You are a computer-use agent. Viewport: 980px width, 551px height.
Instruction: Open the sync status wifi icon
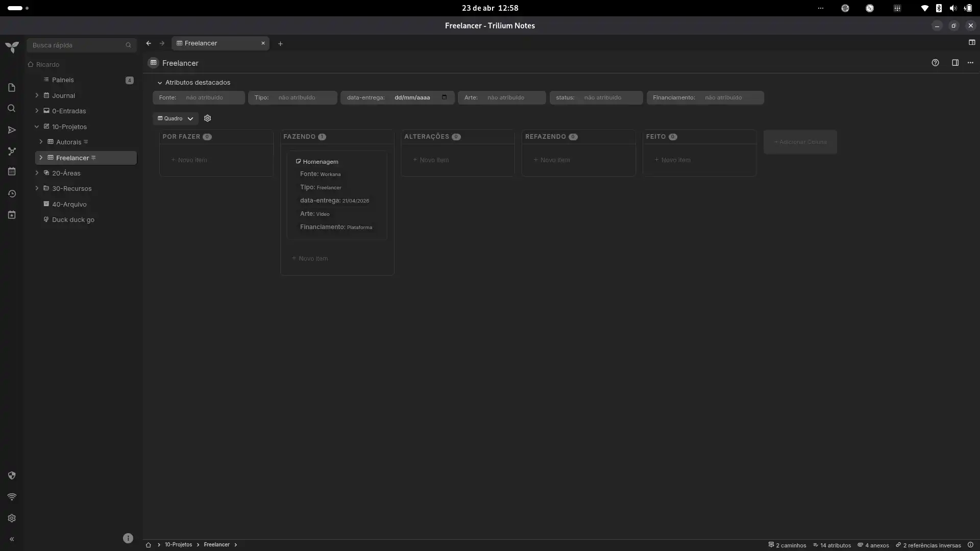tap(12, 497)
